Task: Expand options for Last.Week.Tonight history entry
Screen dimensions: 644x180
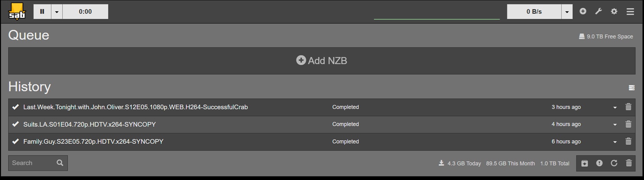Action: (615, 108)
